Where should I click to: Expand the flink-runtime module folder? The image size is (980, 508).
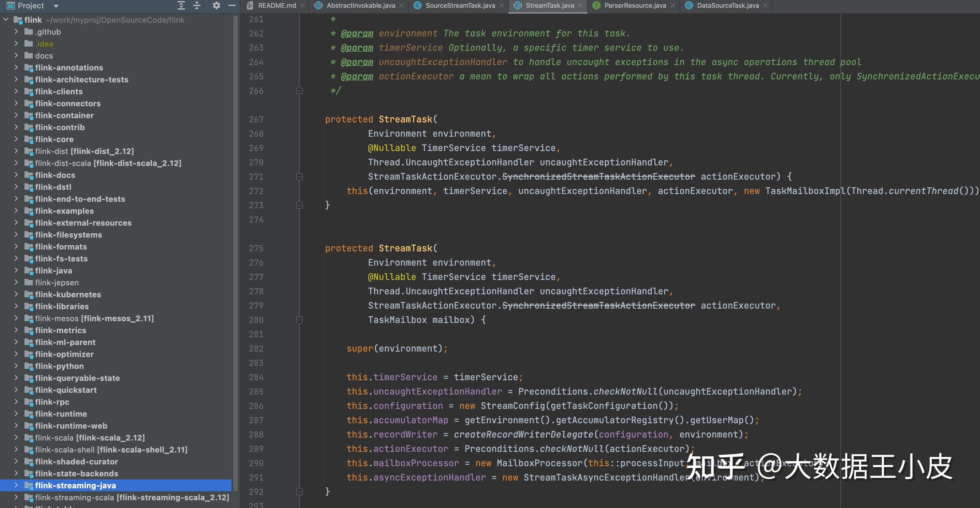click(x=16, y=414)
